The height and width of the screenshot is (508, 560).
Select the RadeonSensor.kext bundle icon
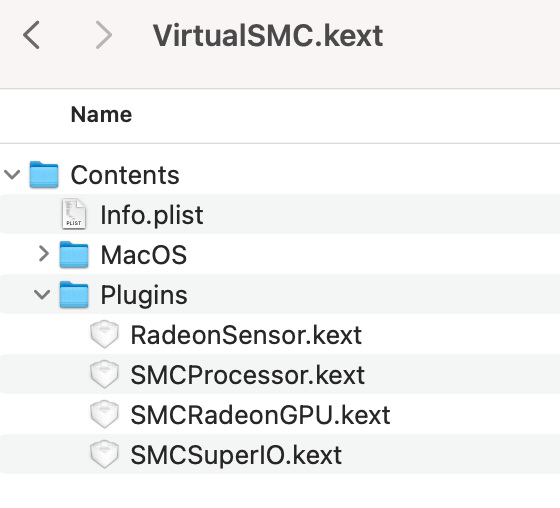[x=104, y=334]
